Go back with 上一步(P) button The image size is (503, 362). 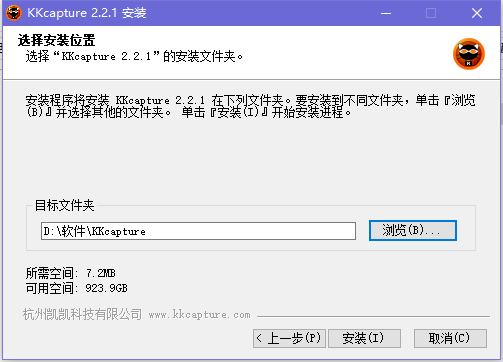click(289, 338)
